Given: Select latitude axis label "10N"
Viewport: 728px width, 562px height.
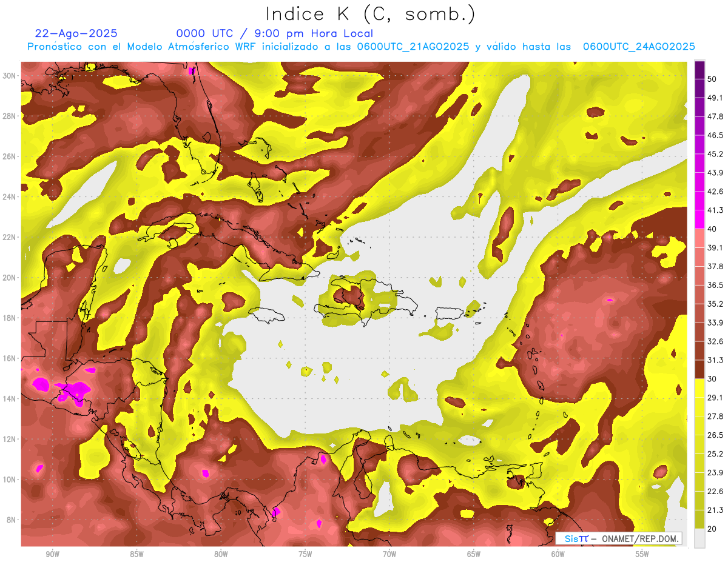Looking at the screenshot, I should (10, 480).
